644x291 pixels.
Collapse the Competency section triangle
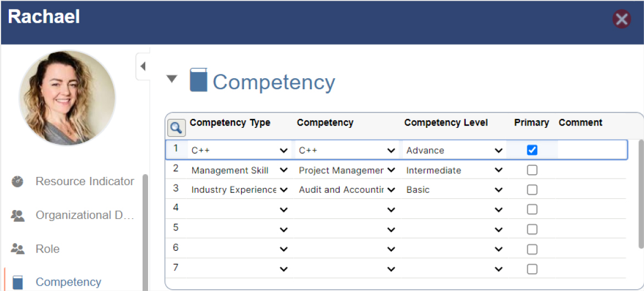click(172, 79)
